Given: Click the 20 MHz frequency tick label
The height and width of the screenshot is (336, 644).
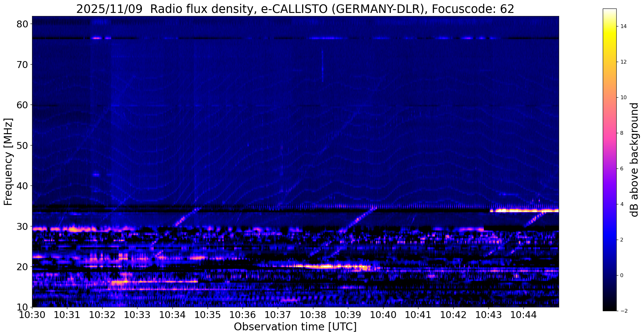Looking at the screenshot, I should click(23, 267).
